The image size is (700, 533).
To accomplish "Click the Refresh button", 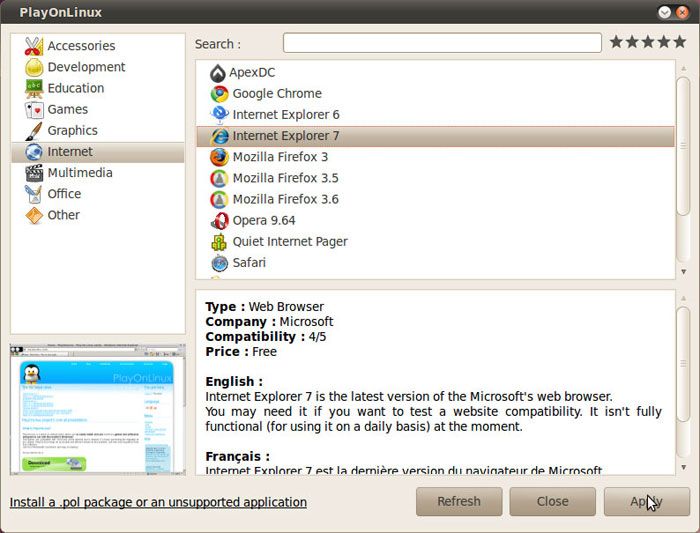I will [x=459, y=501].
